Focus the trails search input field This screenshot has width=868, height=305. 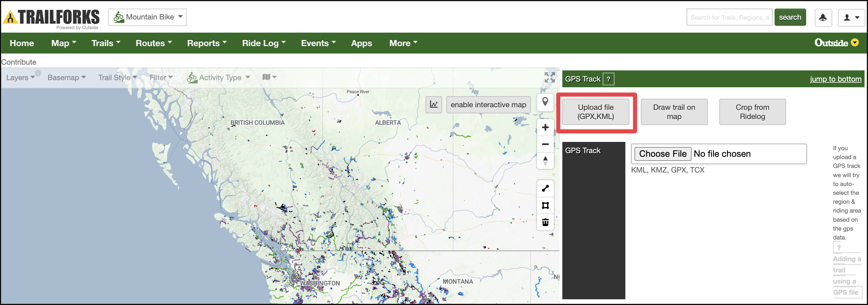729,17
